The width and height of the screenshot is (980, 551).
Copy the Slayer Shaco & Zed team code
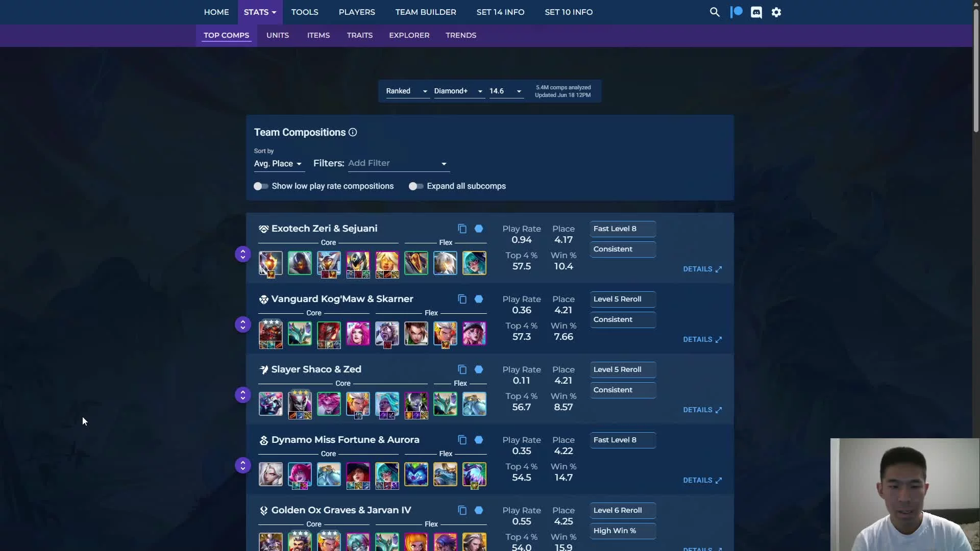pos(462,370)
